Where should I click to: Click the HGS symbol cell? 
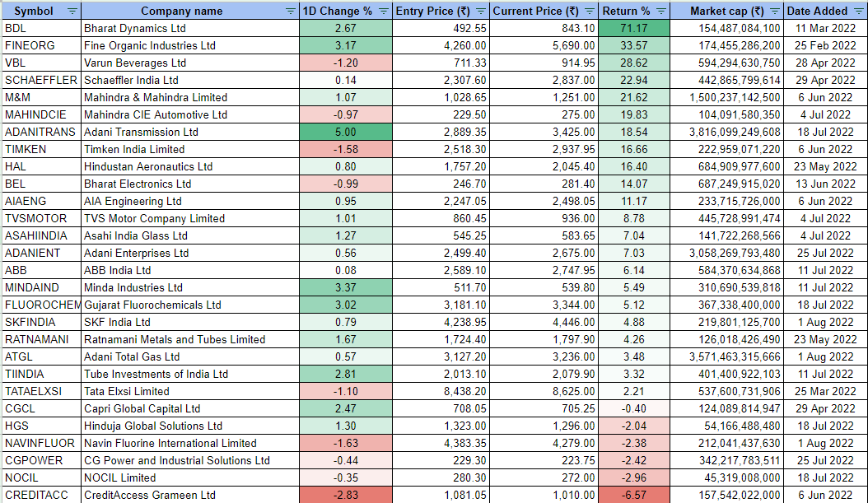pos(41,426)
